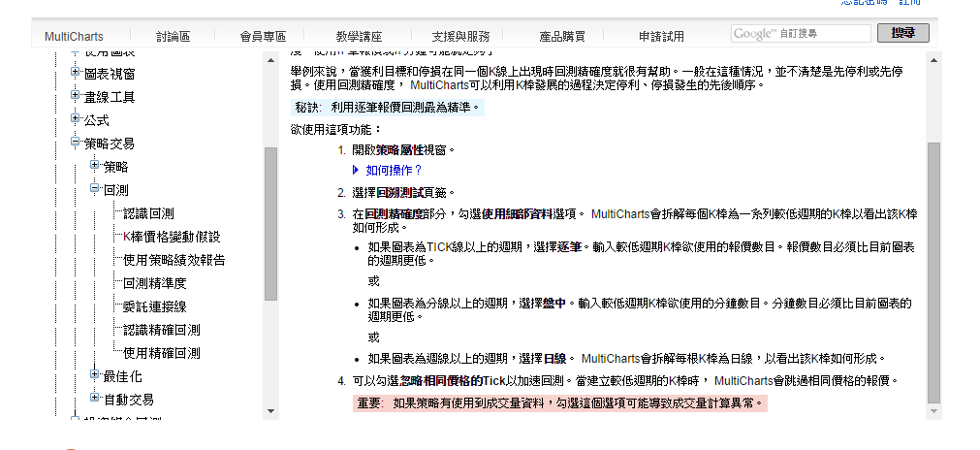Expand the 畫線工具 tree node

pyautogui.click(x=76, y=95)
